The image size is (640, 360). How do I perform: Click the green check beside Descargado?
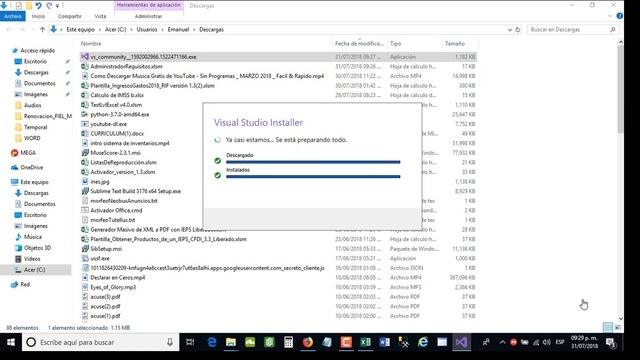click(x=218, y=161)
